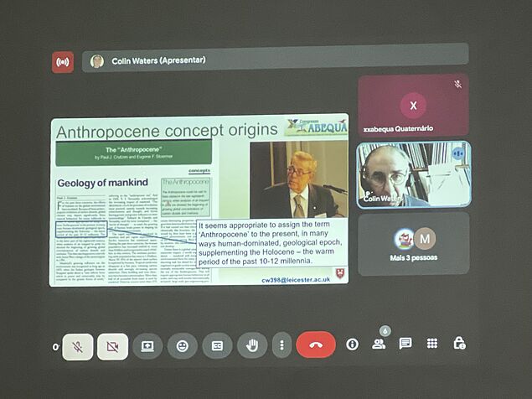Image resolution: width=532 pixels, height=399 pixels.
Task: Show the participants list
Action: point(379,344)
